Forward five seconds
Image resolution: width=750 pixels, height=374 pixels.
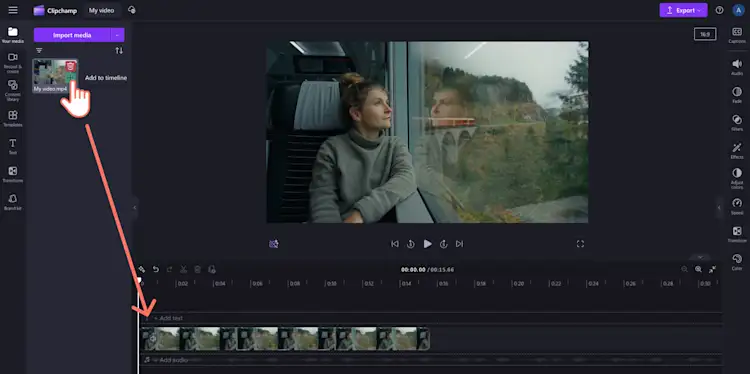click(x=443, y=244)
